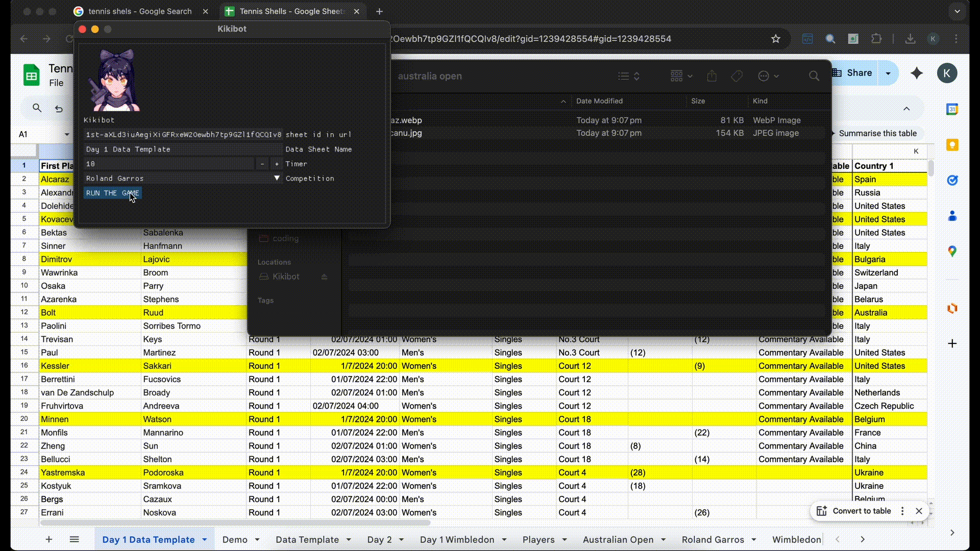Click the Gemini sparkle icon
Screen dimensions: 980x551
pyautogui.click(x=917, y=73)
